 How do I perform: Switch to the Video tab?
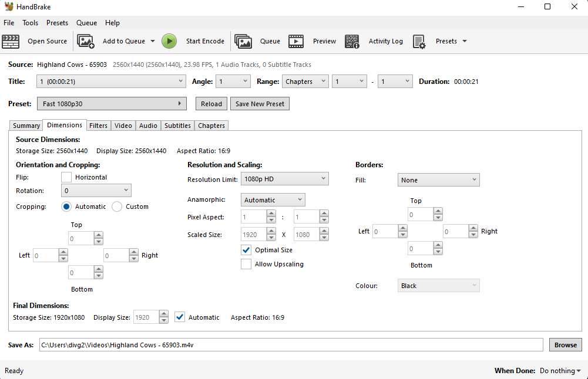pyautogui.click(x=123, y=126)
